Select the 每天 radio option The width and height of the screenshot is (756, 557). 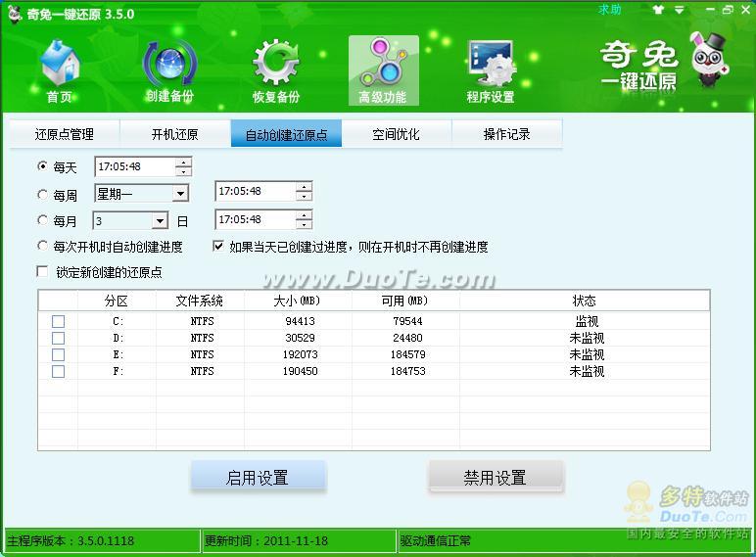pos(42,166)
